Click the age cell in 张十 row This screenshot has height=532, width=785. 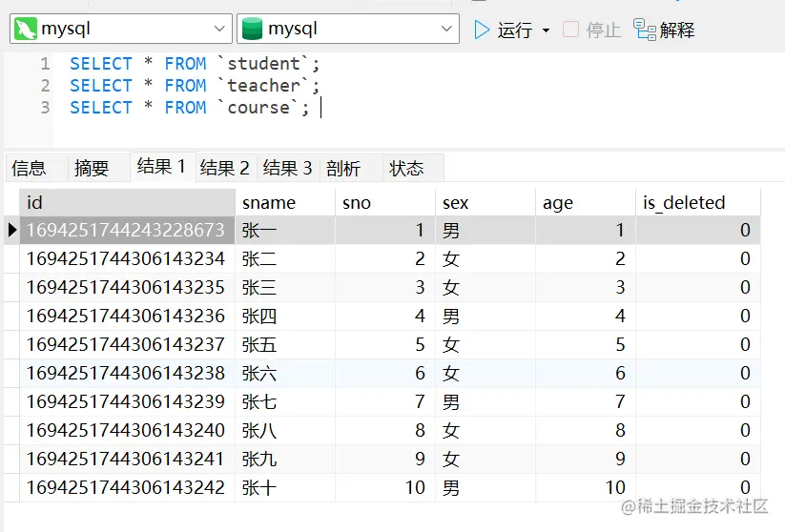tap(586, 487)
